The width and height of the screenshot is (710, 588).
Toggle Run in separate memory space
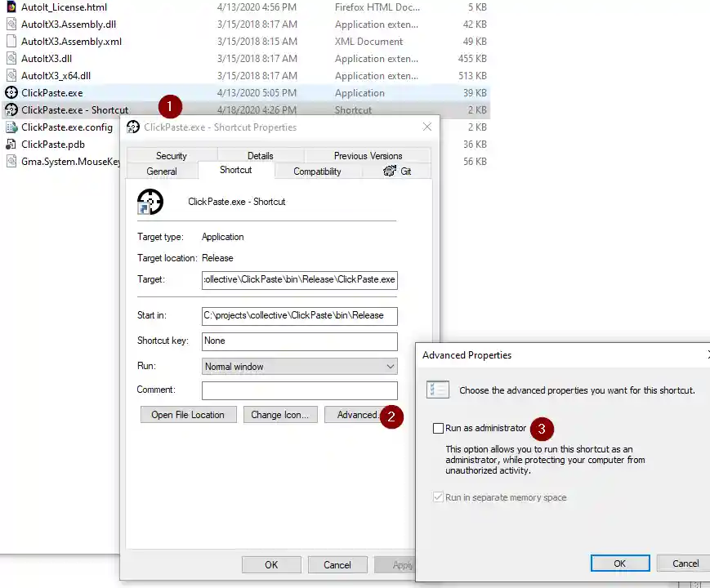(439, 497)
